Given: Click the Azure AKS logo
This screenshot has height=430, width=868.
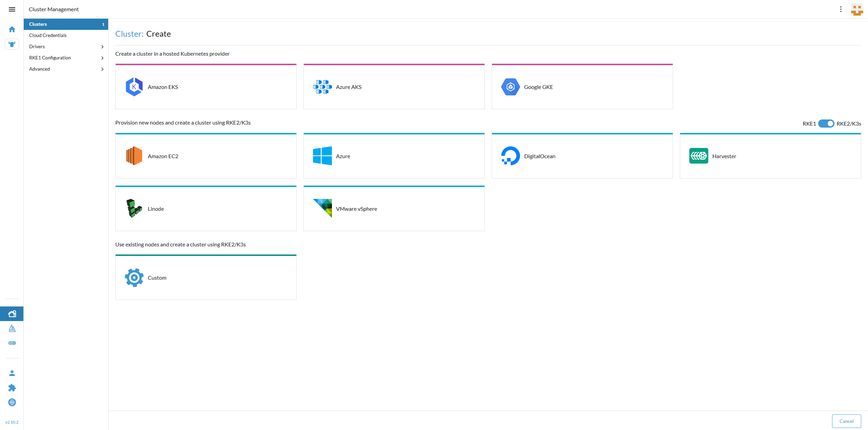Looking at the screenshot, I should click(x=322, y=87).
